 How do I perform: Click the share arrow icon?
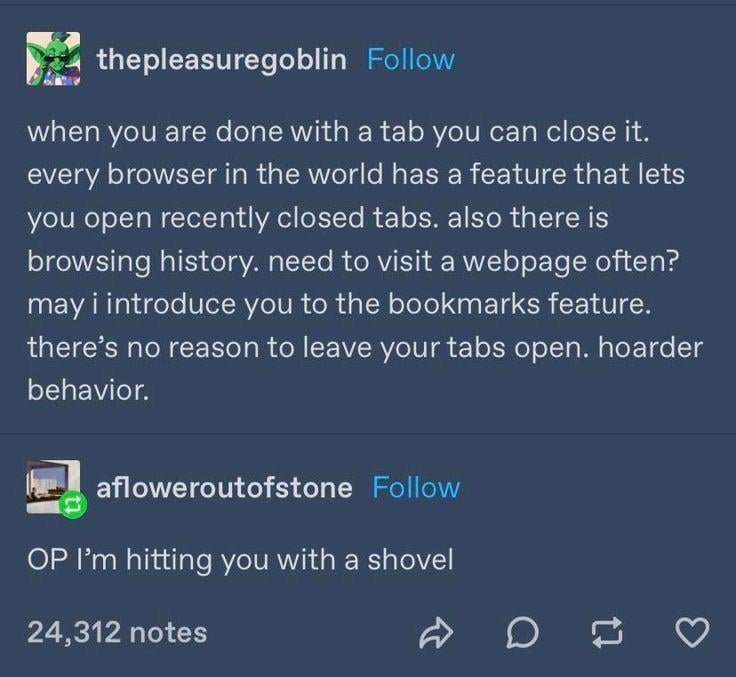(x=436, y=634)
